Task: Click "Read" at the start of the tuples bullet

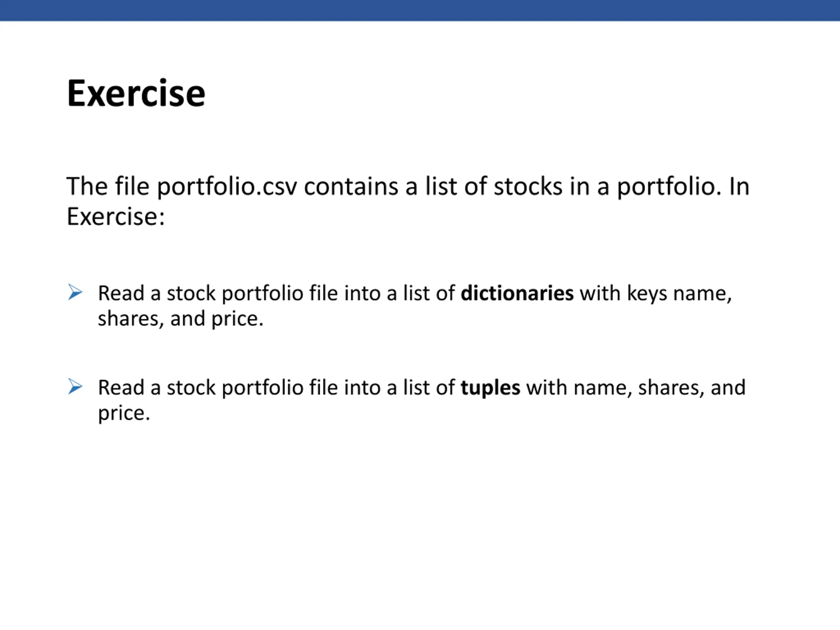Action: (x=121, y=388)
